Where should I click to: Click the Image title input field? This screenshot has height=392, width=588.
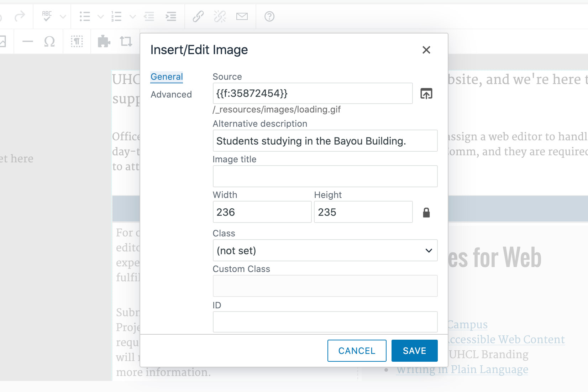pos(325,176)
